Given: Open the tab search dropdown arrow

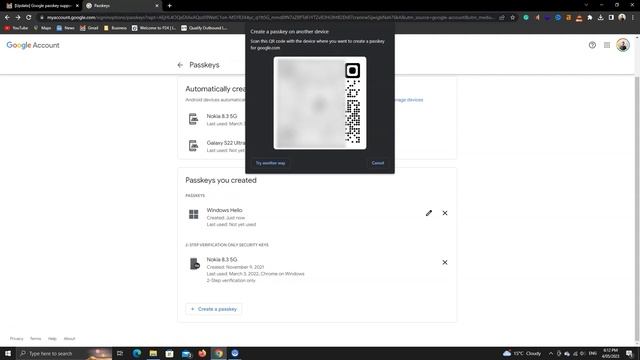Looking at the screenshot, I should point(586,5).
